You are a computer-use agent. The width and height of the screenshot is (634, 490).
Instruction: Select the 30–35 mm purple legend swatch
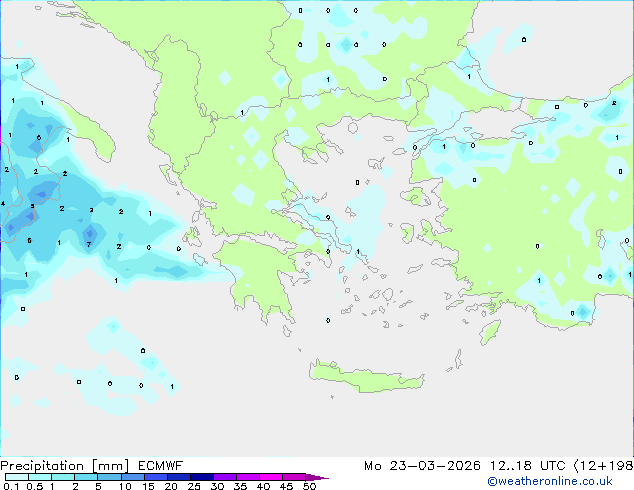point(225,477)
